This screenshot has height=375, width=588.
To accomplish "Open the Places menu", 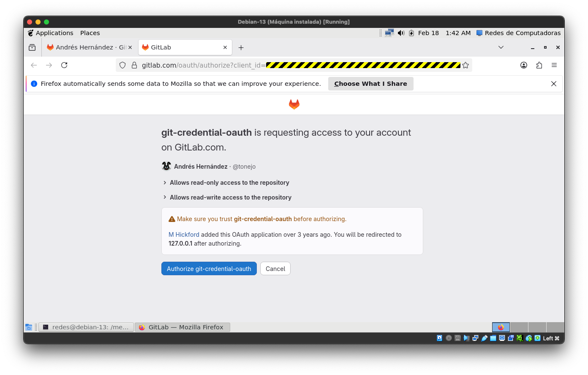I will [x=90, y=33].
